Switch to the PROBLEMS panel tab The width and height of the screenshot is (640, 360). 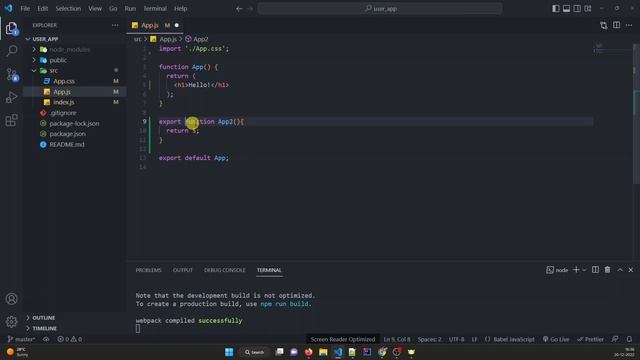pos(149,270)
